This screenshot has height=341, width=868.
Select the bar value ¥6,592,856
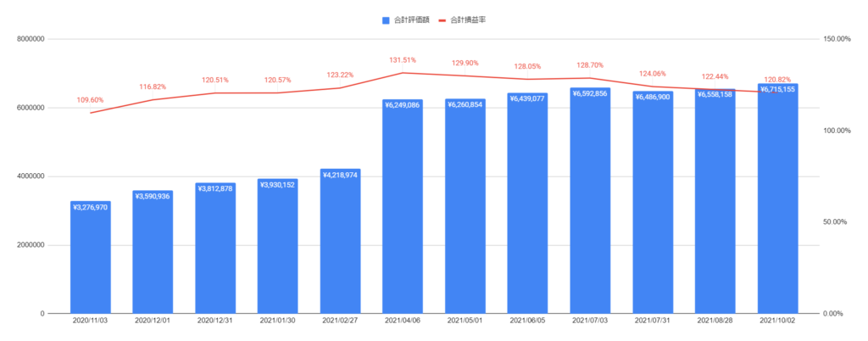coord(590,93)
